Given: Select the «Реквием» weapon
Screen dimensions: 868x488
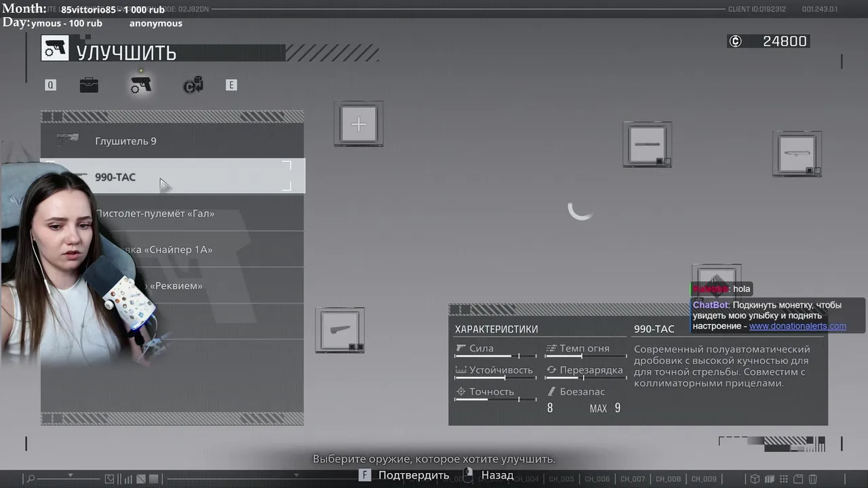Looking at the screenshot, I should click(172, 285).
